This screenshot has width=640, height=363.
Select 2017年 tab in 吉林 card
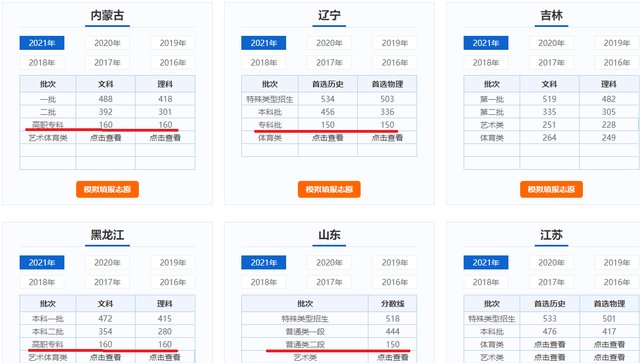(551, 62)
